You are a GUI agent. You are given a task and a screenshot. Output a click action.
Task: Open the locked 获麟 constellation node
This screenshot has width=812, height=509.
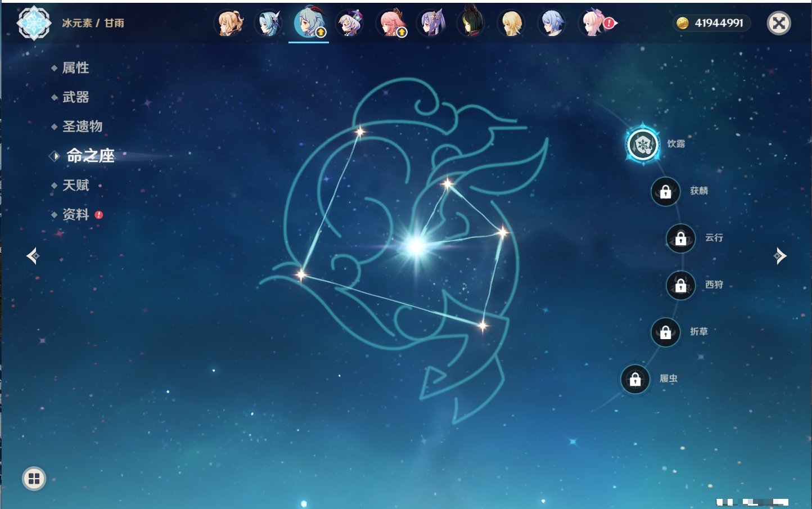[665, 192]
